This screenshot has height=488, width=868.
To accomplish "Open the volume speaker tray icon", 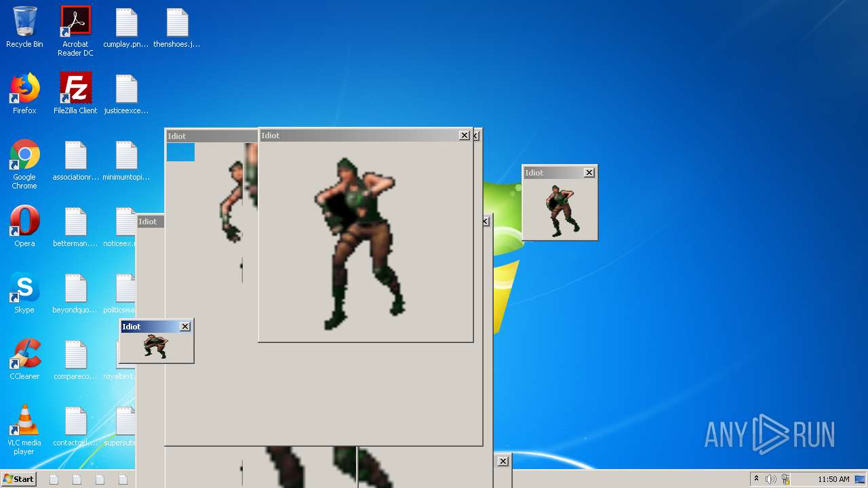I will pyautogui.click(x=770, y=479).
